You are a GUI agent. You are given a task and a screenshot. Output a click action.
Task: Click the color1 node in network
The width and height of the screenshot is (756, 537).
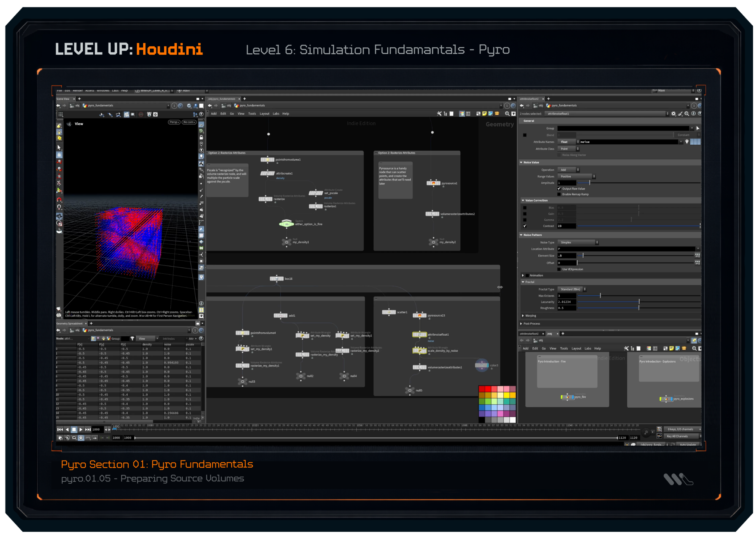[x=482, y=365]
